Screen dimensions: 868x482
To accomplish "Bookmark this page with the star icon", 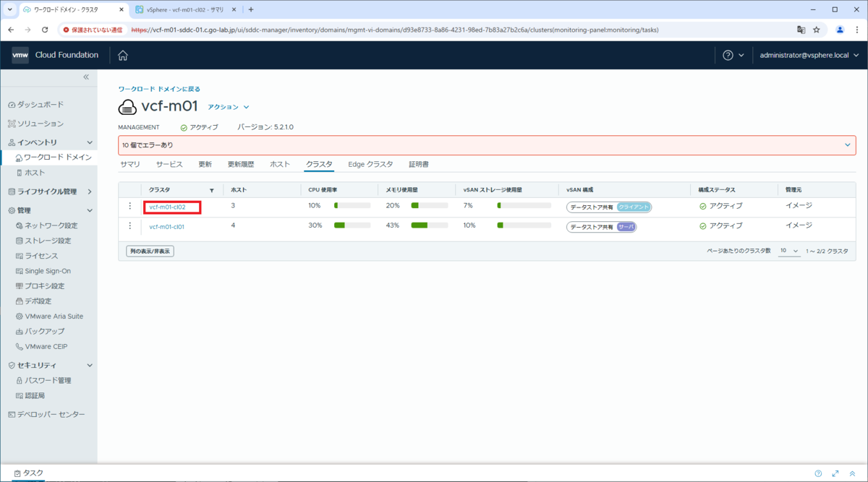I will [x=817, y=30].
